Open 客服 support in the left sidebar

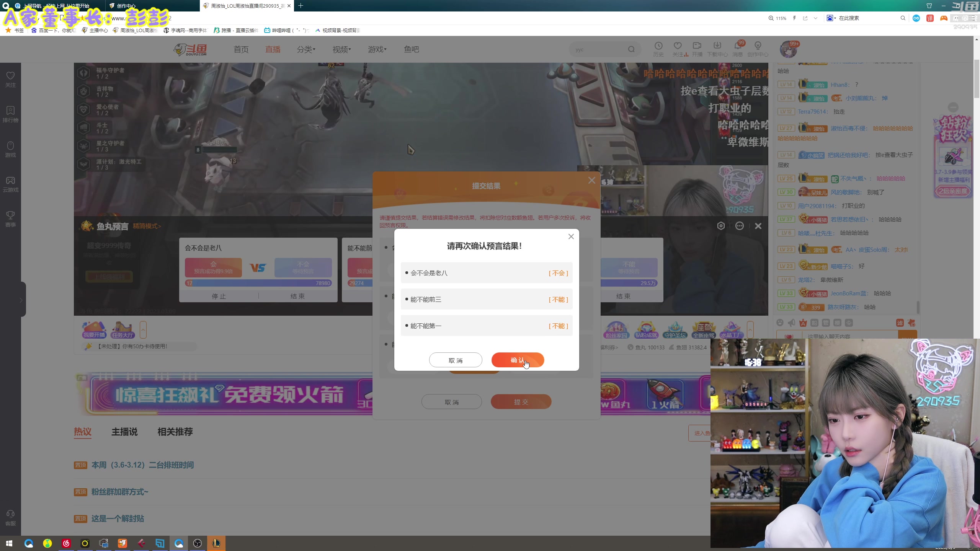coord(10,518)
